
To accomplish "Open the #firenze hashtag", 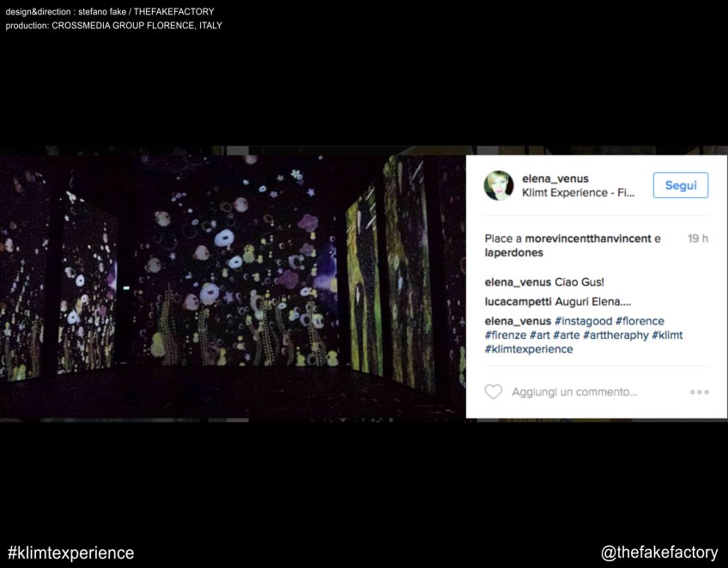I will (x=505, y=335).
